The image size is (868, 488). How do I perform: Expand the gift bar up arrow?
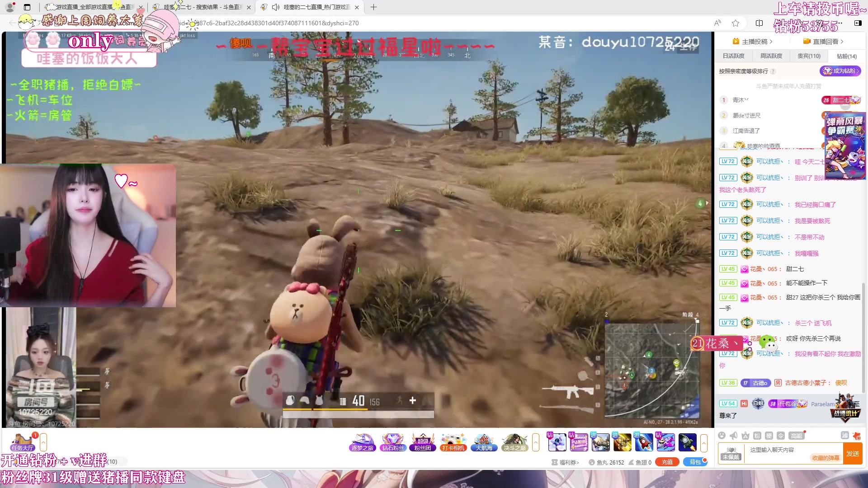coord(704,442)
